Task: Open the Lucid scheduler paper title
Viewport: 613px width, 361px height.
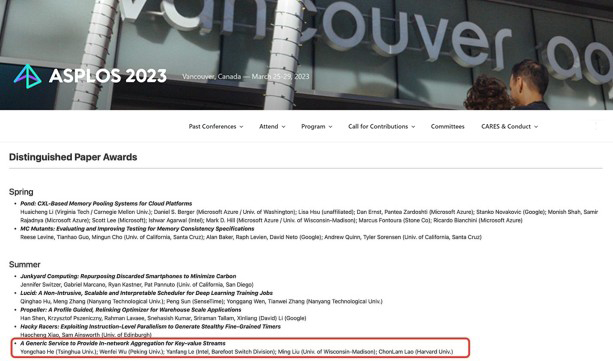Action: coord(147,293)
